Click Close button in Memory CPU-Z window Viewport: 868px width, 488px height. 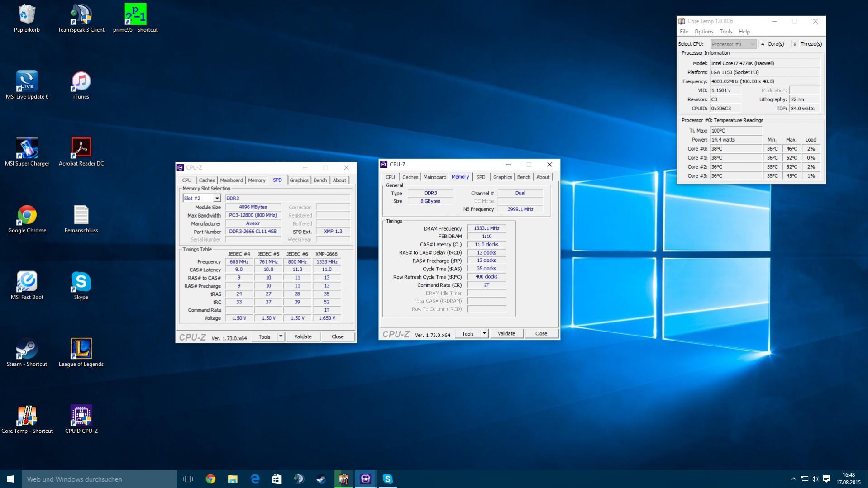[541, 333]
